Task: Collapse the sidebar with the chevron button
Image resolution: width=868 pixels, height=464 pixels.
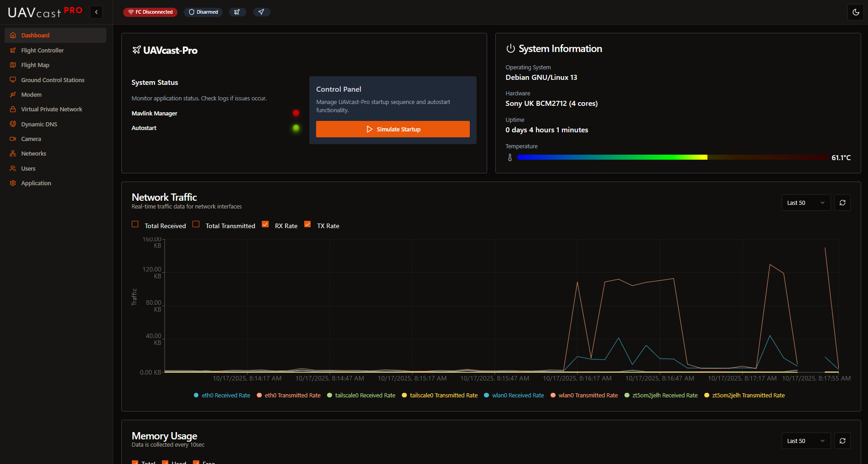Action: (x=96, y=12)
